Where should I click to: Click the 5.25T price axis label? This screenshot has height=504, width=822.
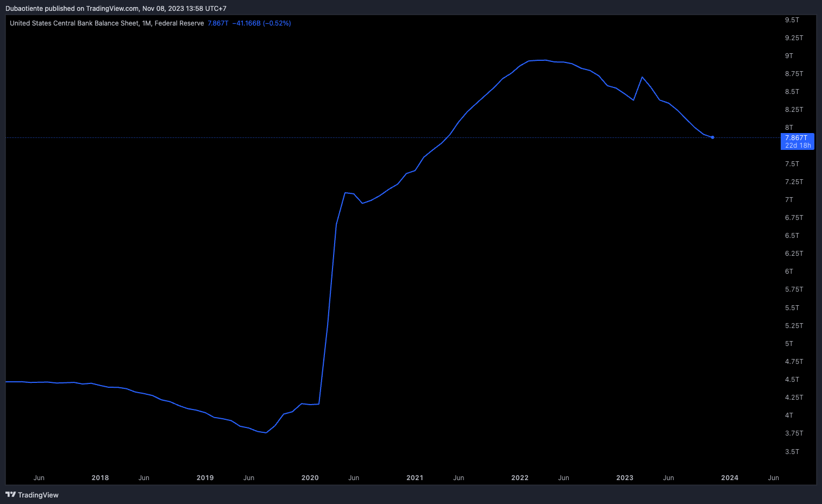point(794,326)
